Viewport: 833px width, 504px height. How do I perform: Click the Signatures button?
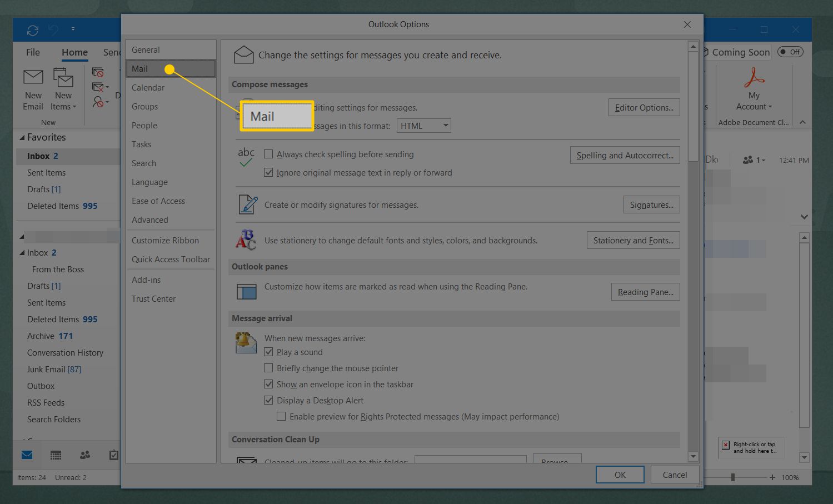point(651,204)
